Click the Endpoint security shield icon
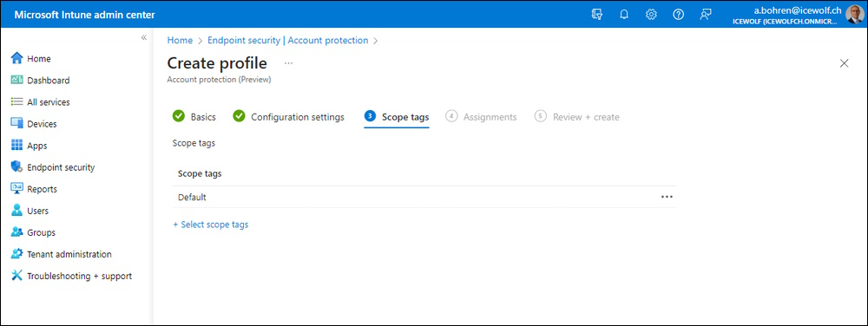Viewport: 868px width, 326px height. [x=16, y=166]
